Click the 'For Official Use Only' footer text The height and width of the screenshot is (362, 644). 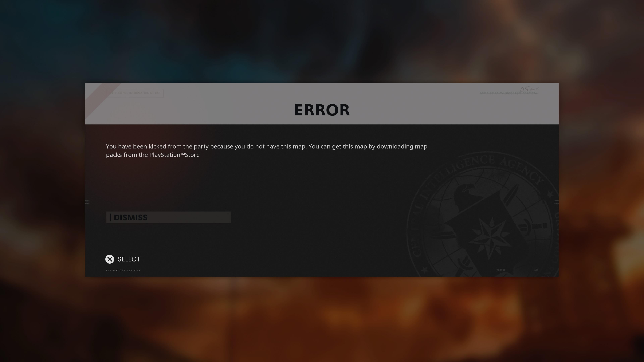tap(123, 270)
